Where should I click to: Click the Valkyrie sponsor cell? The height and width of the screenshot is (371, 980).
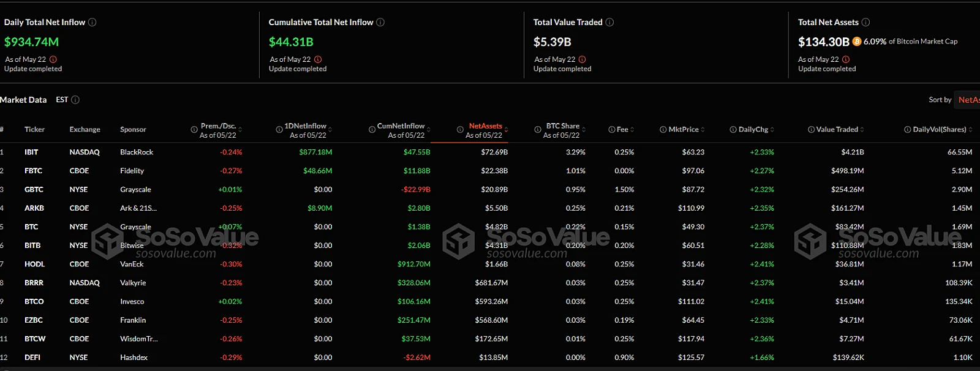coord(133,283)
